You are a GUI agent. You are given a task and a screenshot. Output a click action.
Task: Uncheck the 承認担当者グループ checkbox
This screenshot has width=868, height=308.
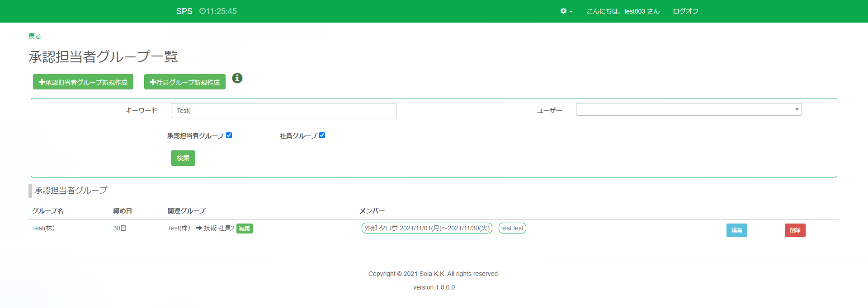(229, 135)
